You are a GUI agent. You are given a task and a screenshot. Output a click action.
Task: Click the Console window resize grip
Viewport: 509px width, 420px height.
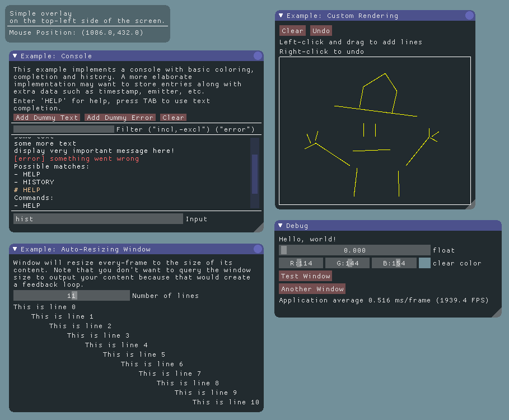click(259, 228)
